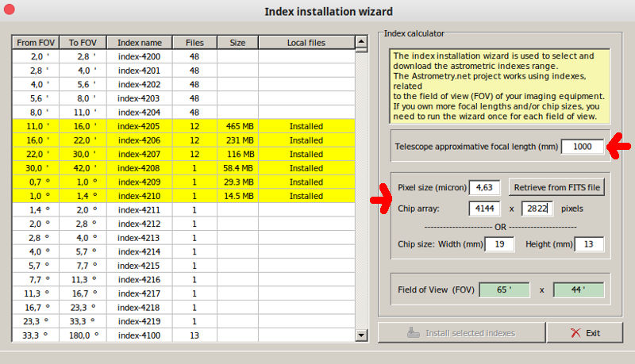The width and height of the screenshot is (635, 364).
Task: Click the chip array height pixel field
Action: click(537, 209)
